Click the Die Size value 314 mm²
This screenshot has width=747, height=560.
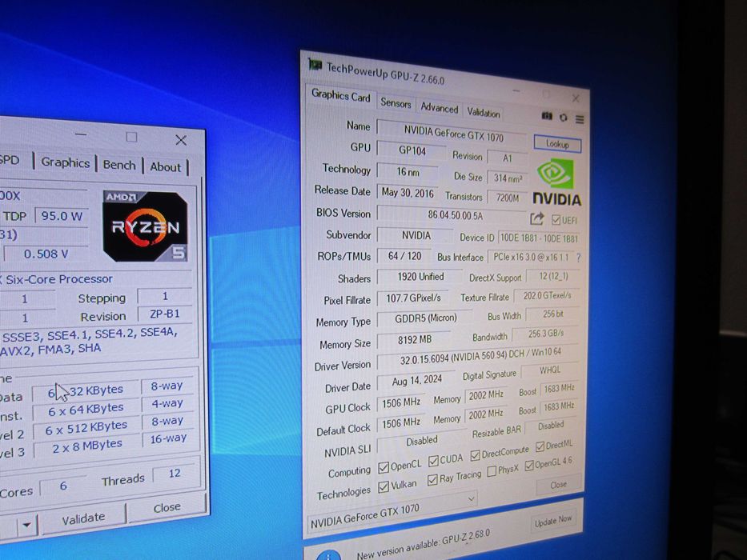coord(508,178)
